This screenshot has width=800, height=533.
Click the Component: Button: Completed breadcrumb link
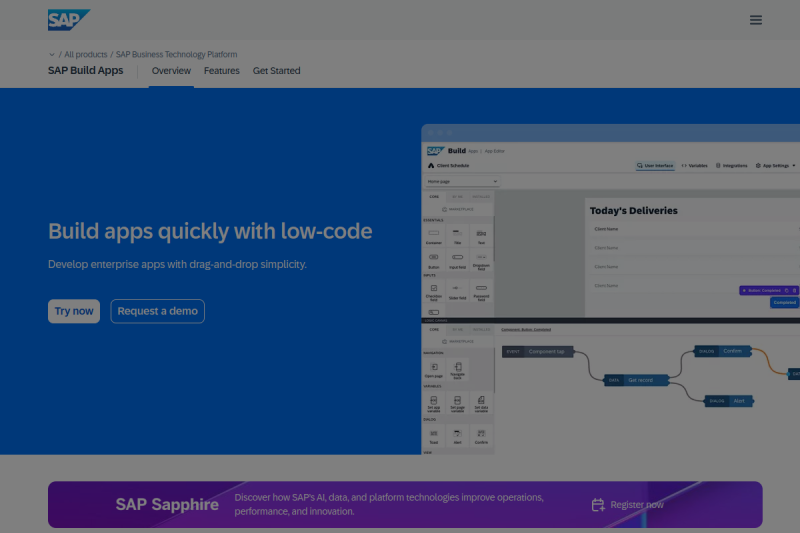[526, 329]
